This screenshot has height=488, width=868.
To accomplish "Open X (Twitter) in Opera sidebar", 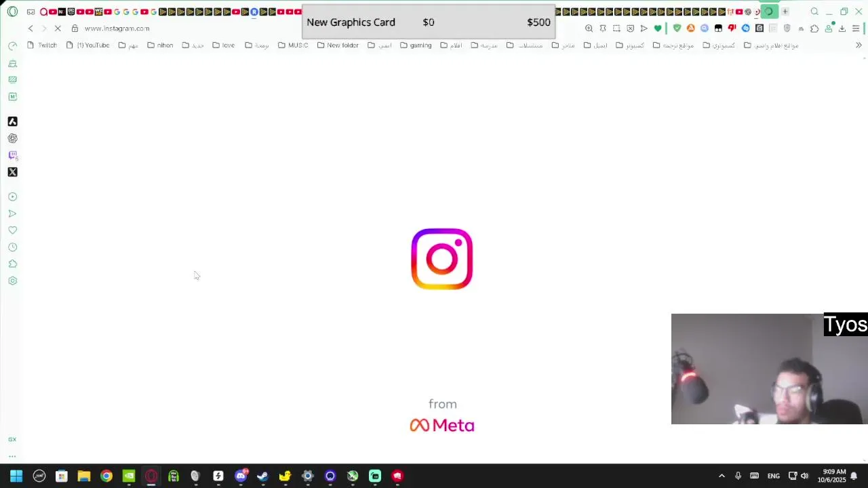I will pyautogui.click(x=12, y=172).
